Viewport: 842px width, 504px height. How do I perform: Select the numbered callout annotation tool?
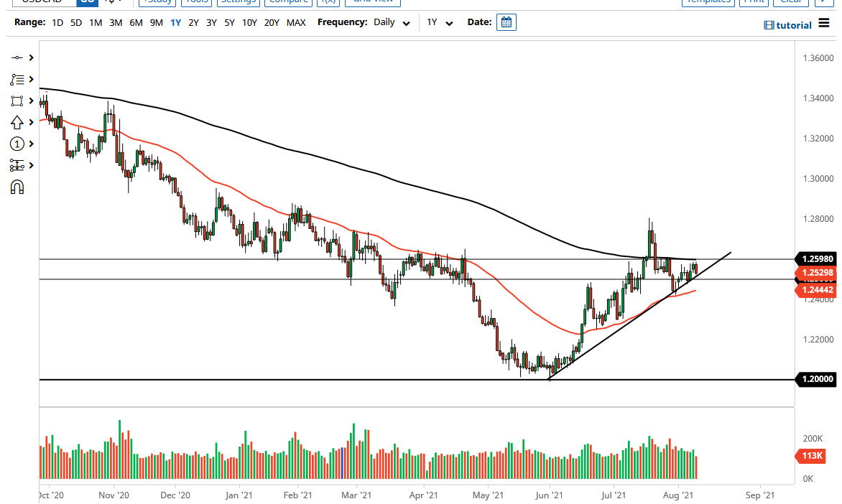click(x=18, y=144)
